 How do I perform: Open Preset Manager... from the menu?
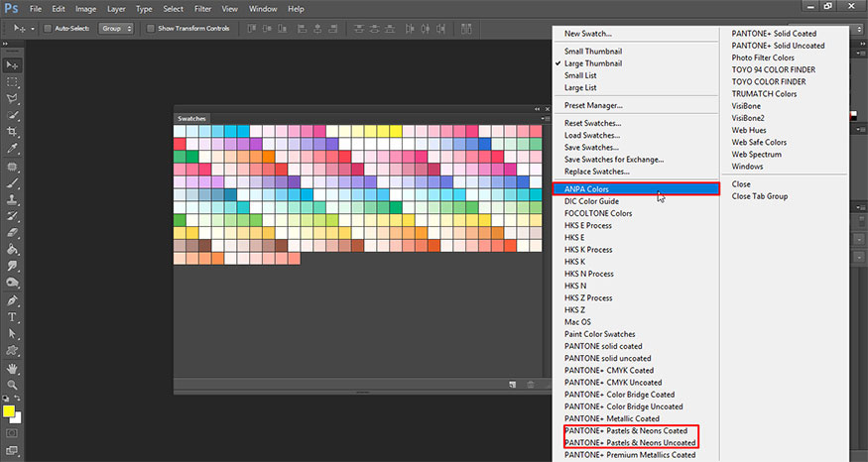[x=593, y=105]
